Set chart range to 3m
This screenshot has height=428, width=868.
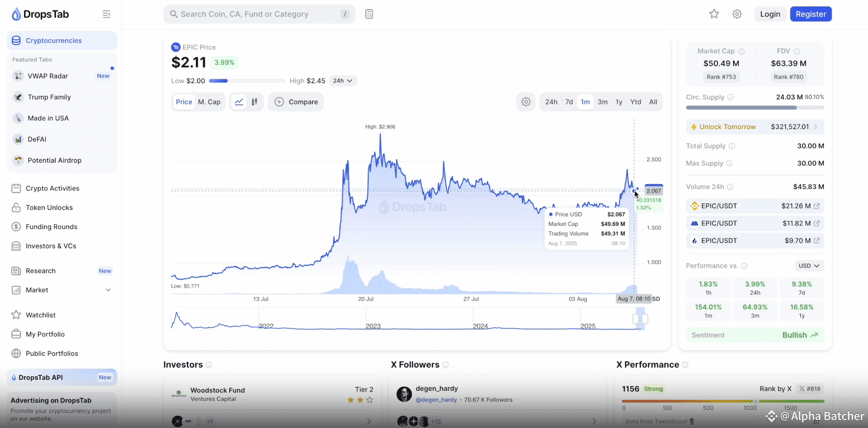(x=603, y=102)
